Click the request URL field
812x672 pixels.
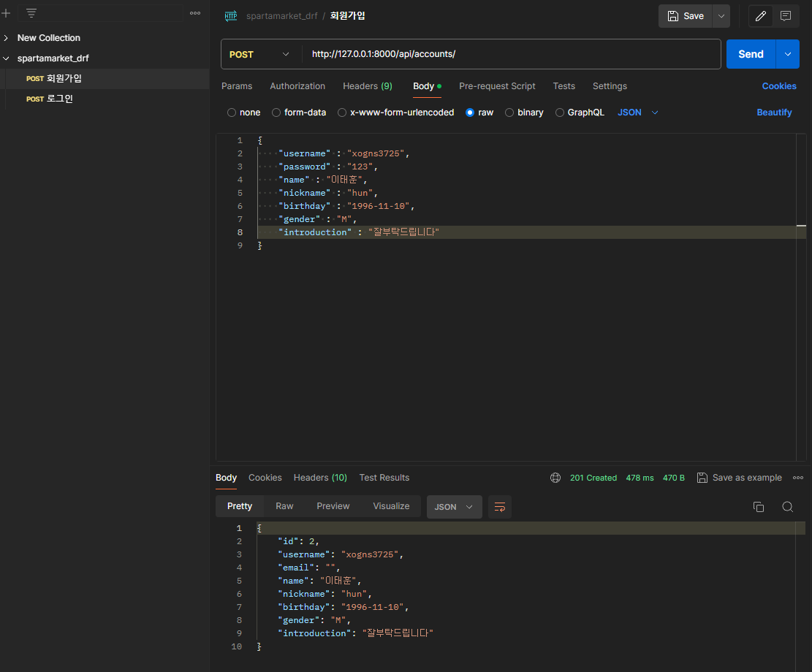tap(512, 54)
